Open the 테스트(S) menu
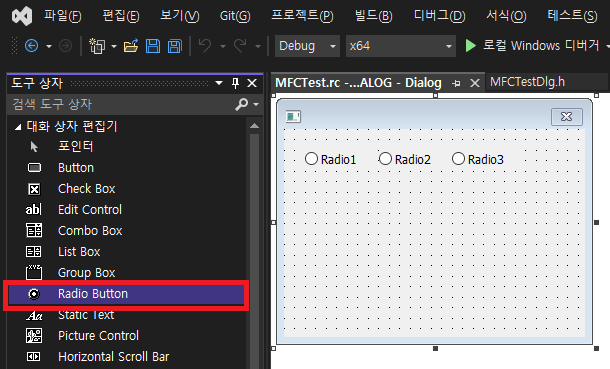The height and width of the screenshot is (369, 610). point(572,16)
